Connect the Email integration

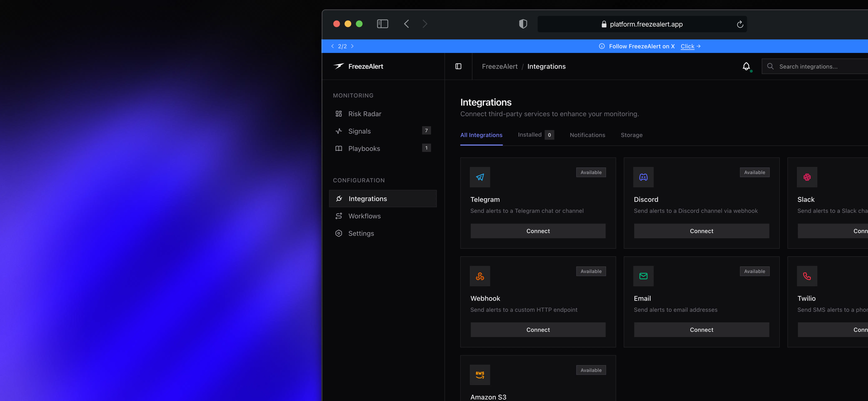[702, 330]
